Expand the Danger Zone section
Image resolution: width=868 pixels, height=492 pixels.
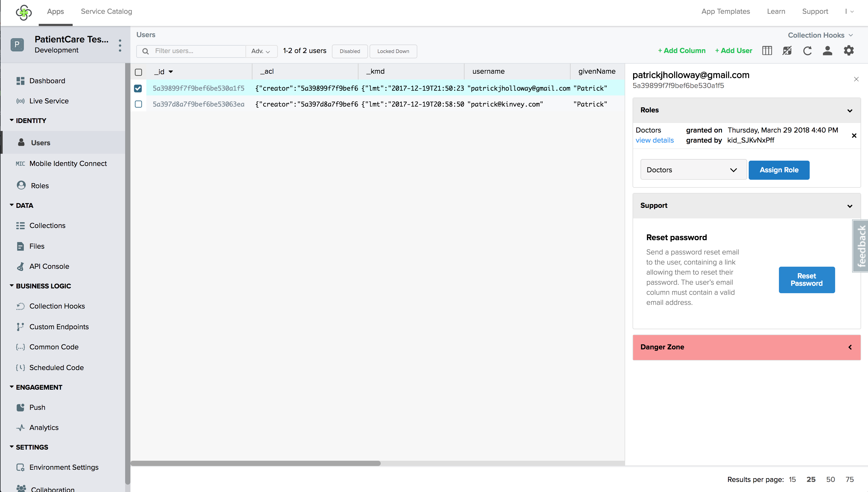point(746,347)
